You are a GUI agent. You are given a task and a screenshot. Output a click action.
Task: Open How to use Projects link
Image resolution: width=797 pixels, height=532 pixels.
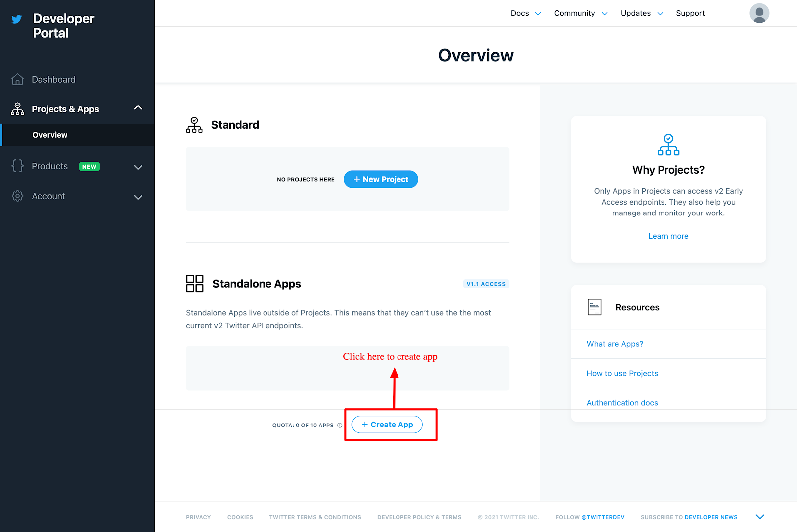pyautogui.click(x=622, y=373)
